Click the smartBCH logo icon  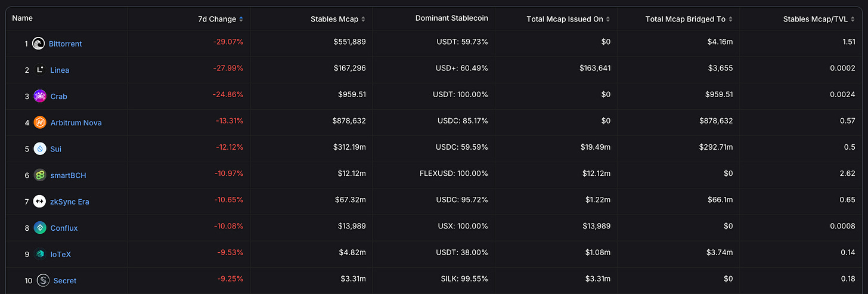click(40, 175)
